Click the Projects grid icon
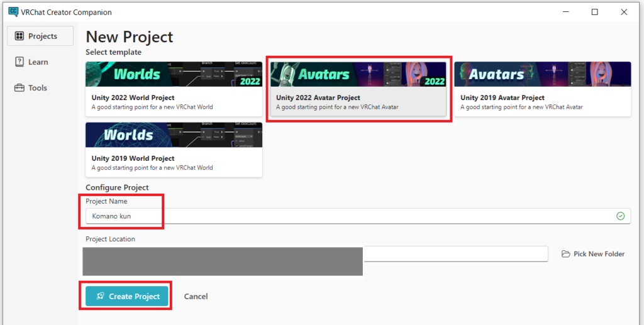 (x=19, y=36)
